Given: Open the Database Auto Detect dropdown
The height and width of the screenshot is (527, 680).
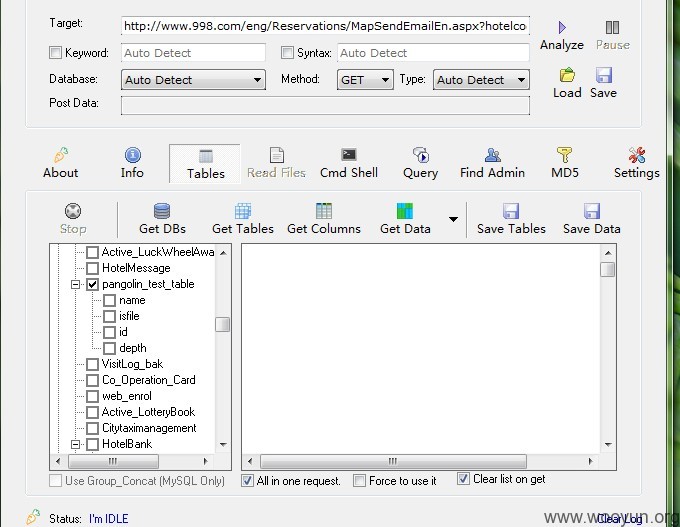Looking at the screenshot, I should (x=193, y=80).
